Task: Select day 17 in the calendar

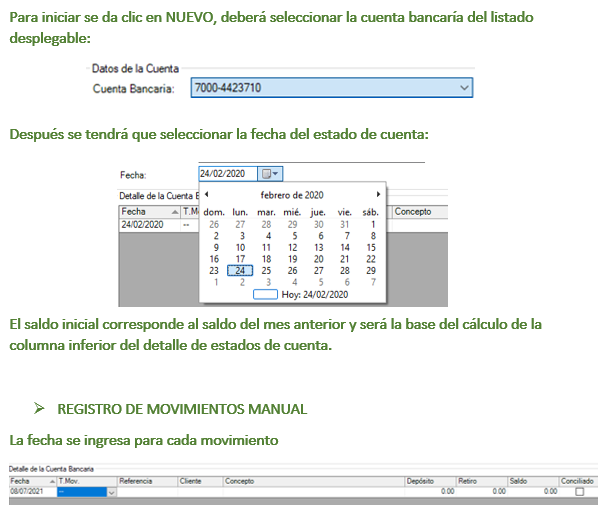Action: point(240,259)
